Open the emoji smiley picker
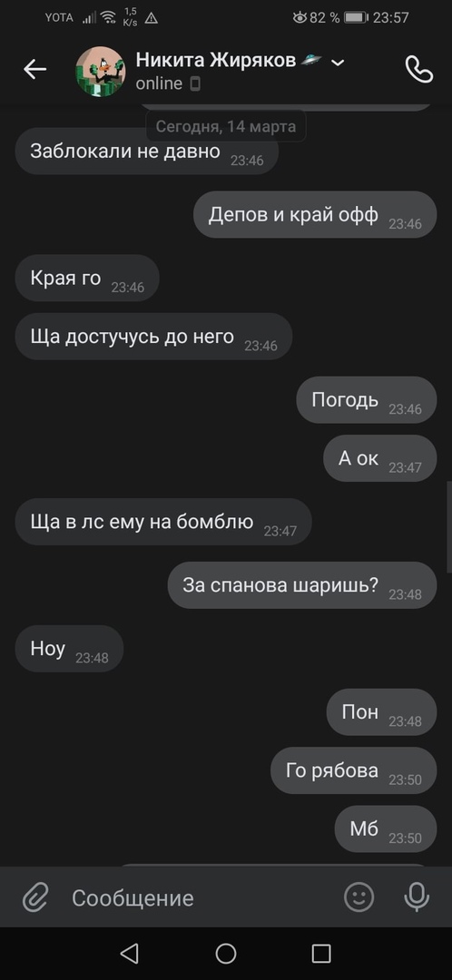The width and height of the screenshot is (452, 980). (359, 897)
